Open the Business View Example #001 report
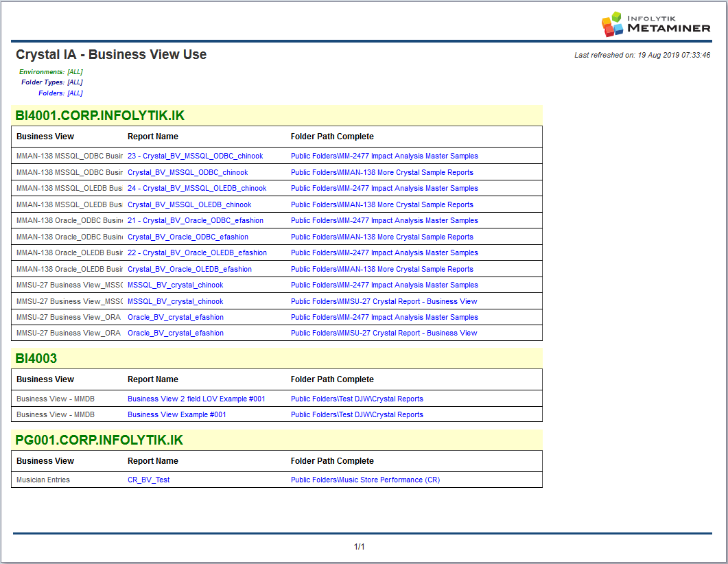Viewport: 728px width, 564px height. pyautogui.click(x=177, y=414)
